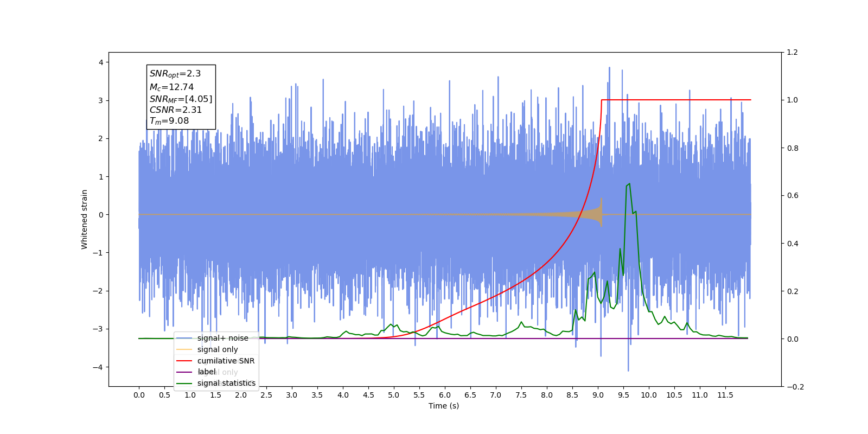Click the 8.5 tick label on time axis
The width and height of the screenshot is (868, 434).
coord(572,395)
